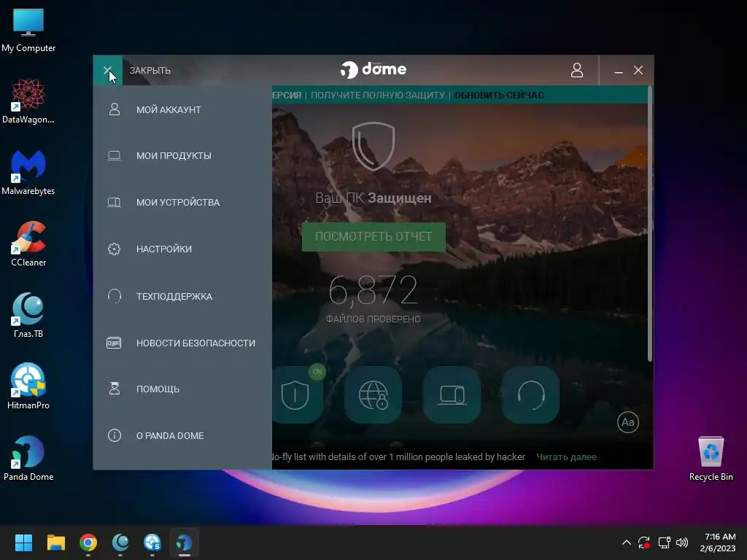This screenshot has width=747, height=560.
Task: Open Google Chrome from taskbar
Action: (88, 542)
